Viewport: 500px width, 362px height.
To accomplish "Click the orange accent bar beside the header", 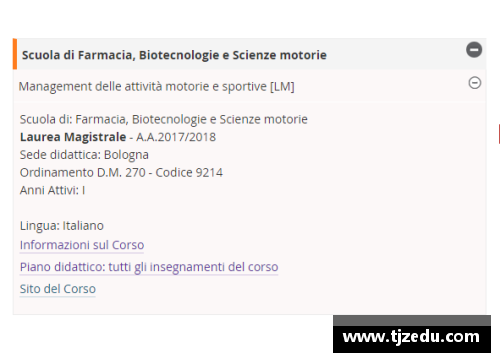I will coord(15,54).
